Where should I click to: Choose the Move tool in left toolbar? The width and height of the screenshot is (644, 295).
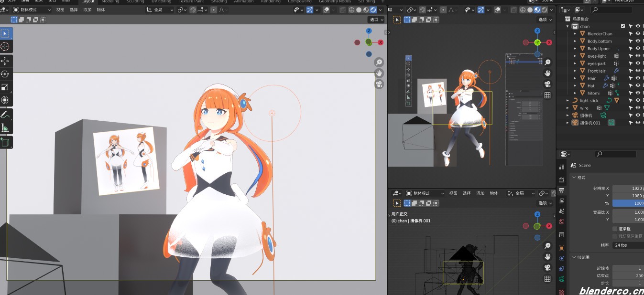[6, 61]
